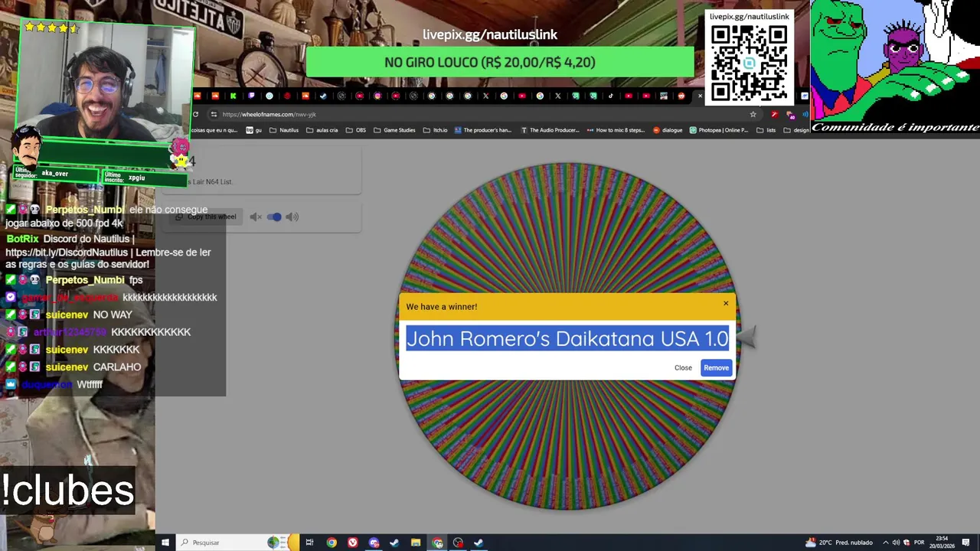
Task: Reload the page in the browser
Action: tap(196, 115)
